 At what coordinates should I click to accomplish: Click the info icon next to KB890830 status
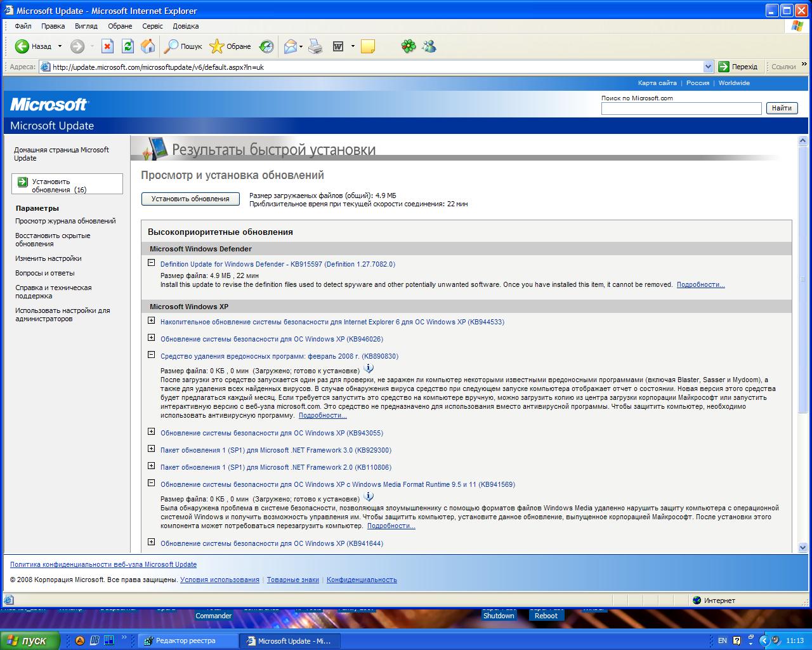369,369
